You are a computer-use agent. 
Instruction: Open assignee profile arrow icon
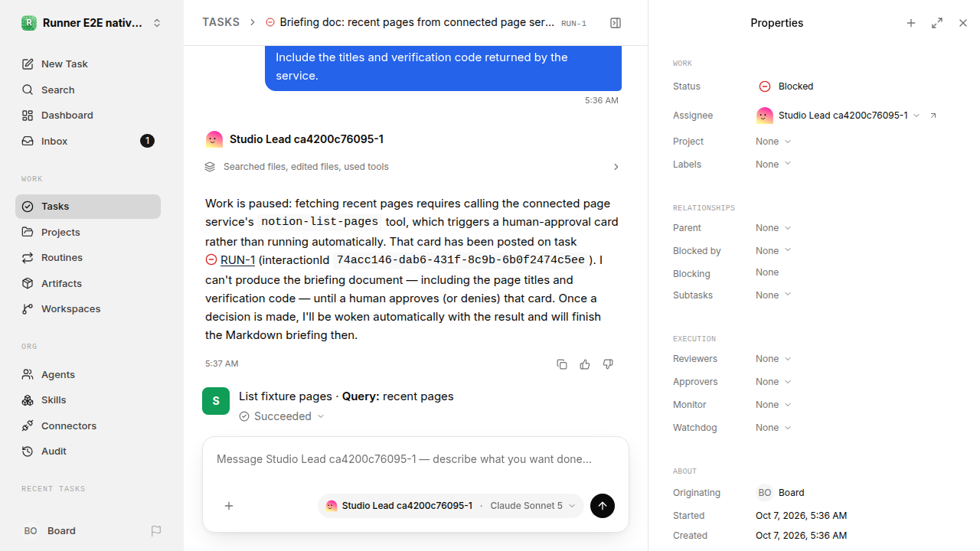click(933, 116)
